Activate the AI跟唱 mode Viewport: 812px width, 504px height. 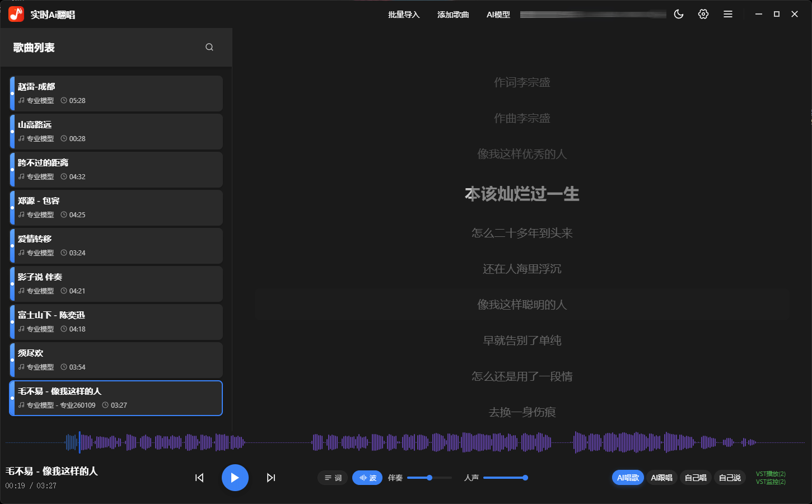pos(662,477)
